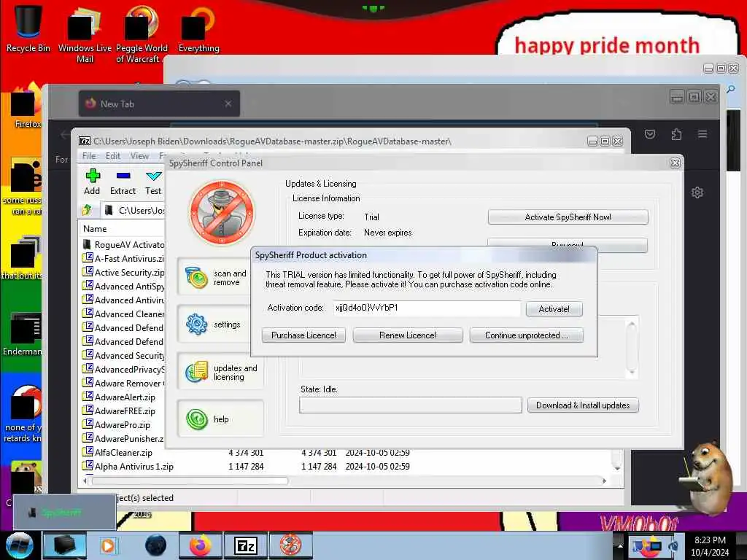Open Peggle World of Warcraft desktop icon
The height and width of the screenshot is (560, 747).
(142, 34)
